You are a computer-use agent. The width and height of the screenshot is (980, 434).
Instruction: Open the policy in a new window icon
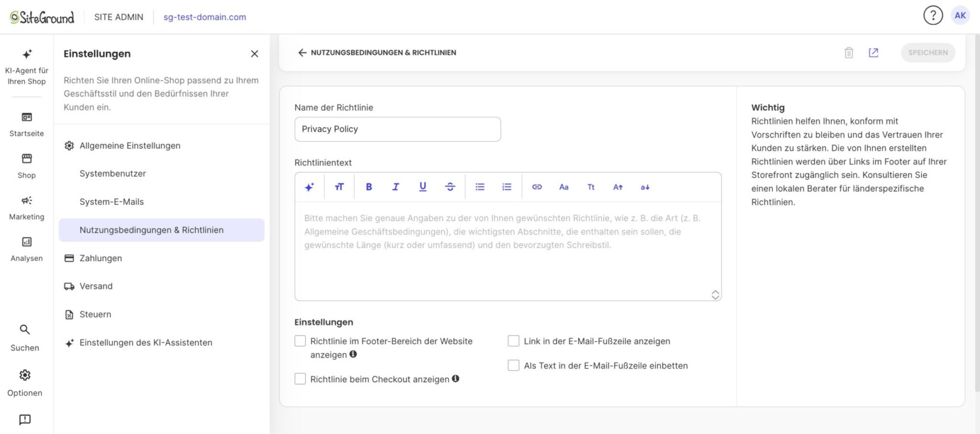point(873,52)
